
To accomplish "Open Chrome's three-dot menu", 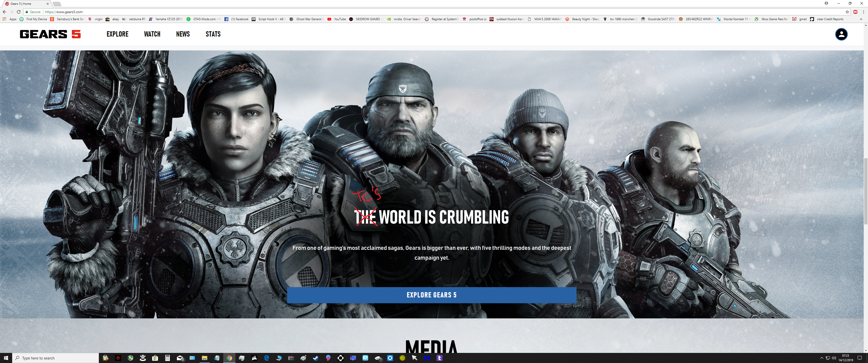I will (863, 12).
